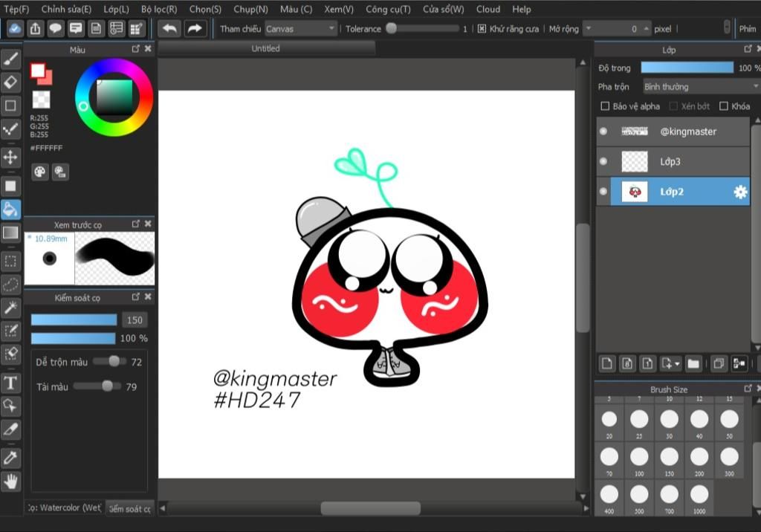
Task: Click the share/export icon in top toolbar
Action: click(x=36, y=29)
